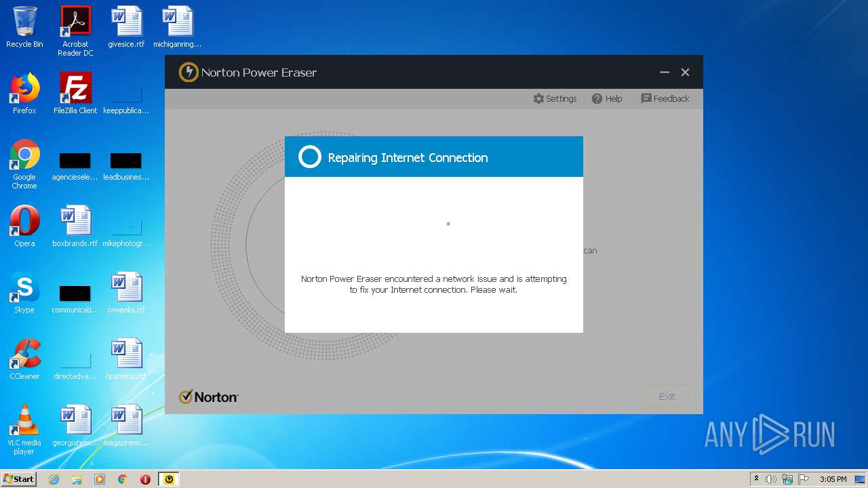Open the Start menu
The image size is (868, 488).
point(18,479)
